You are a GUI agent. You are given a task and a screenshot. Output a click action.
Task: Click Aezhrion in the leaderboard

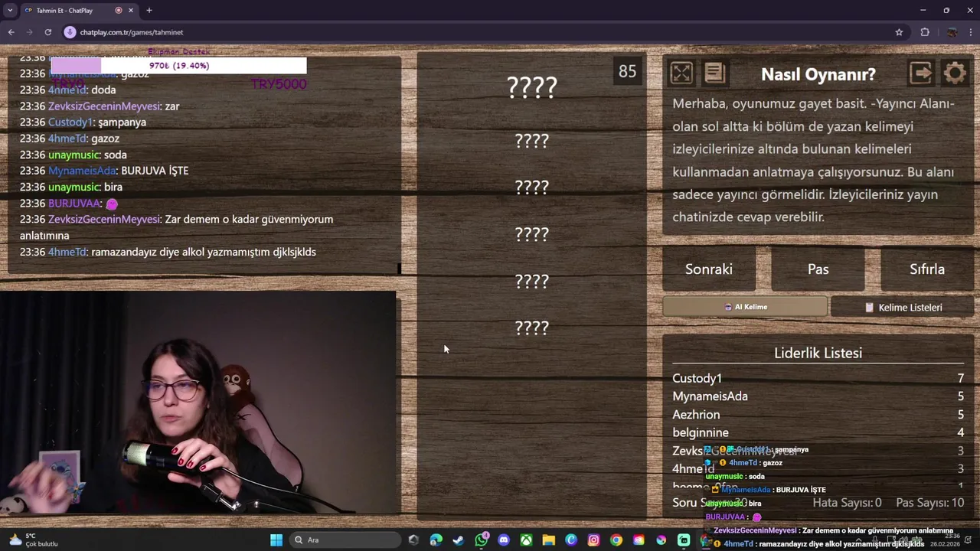(696, 415)
